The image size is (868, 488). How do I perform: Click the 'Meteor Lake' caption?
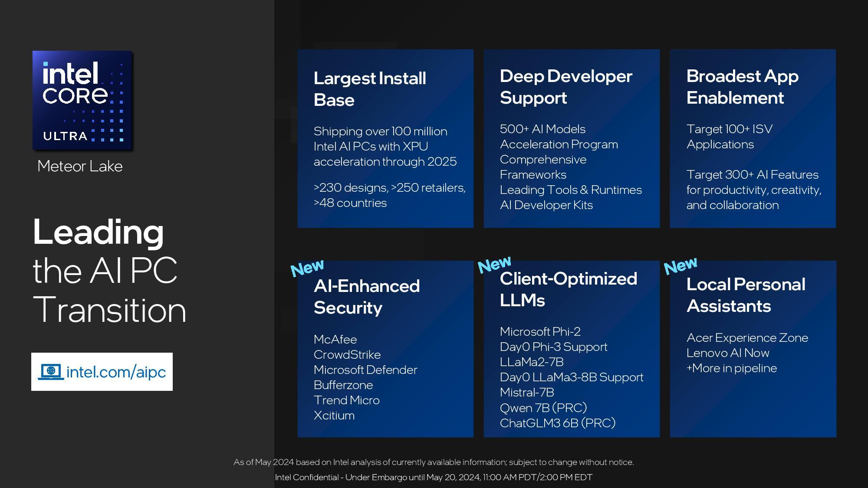(80, 166)
